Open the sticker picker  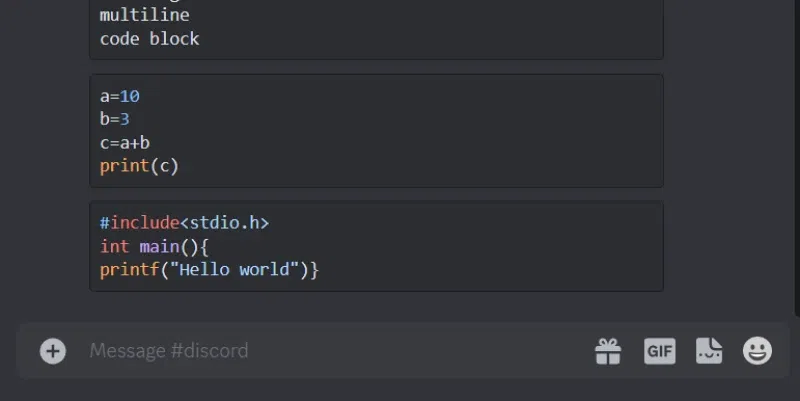[x=709, y=351]
